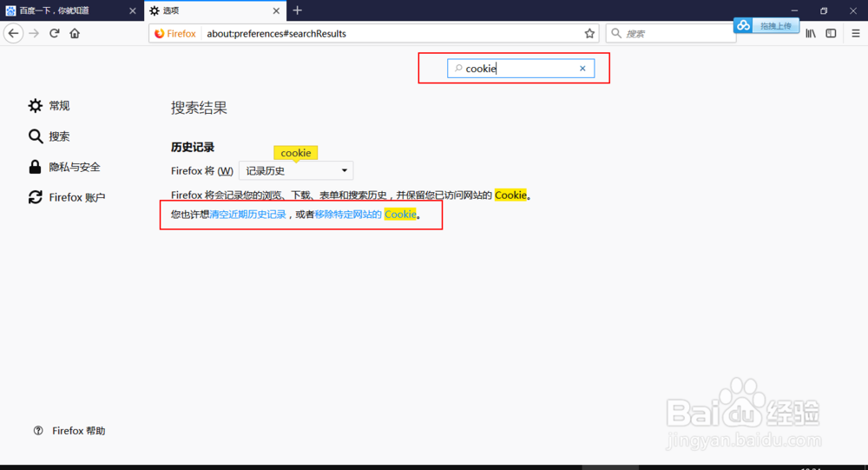This screenshot has height=470, width=868.
Task: Go back using the back arrow button
Action: tap(13, 33)
